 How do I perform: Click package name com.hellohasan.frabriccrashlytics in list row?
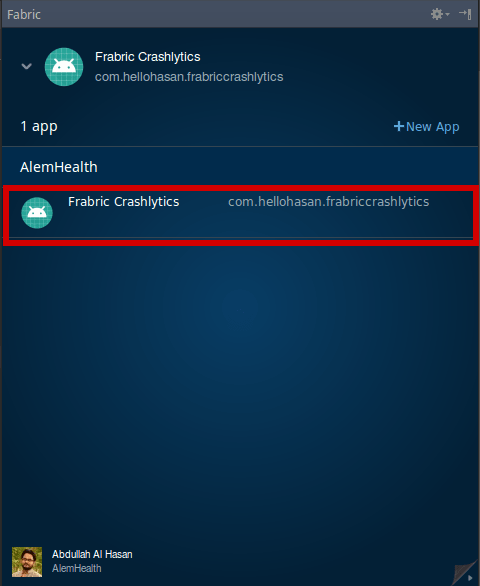(x=329, y=202)
